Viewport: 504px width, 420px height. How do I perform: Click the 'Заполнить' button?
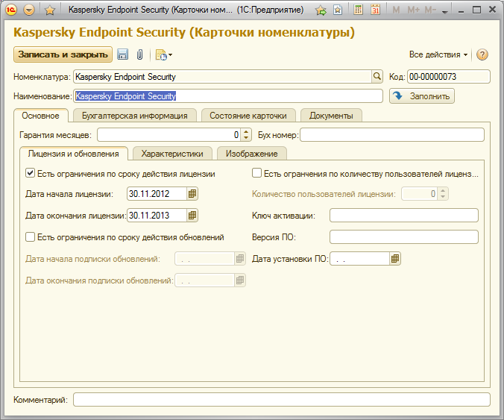[422, 95]
